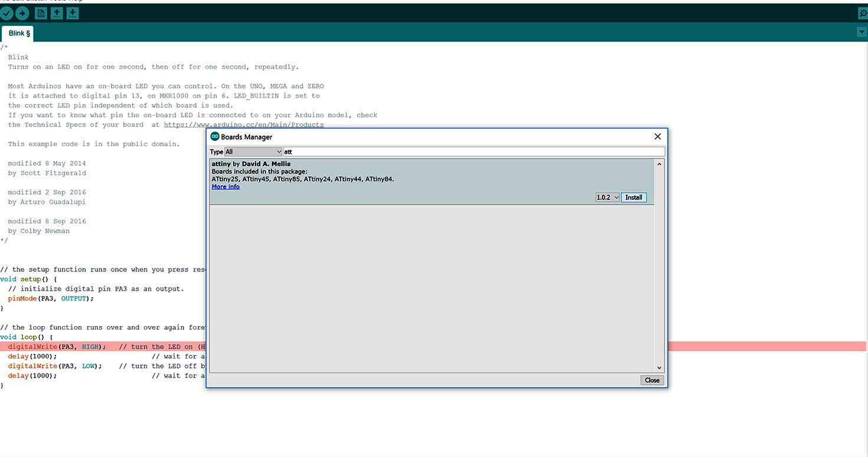
Task: Switch to the Blink sketch tab
Action: (19, 33)
